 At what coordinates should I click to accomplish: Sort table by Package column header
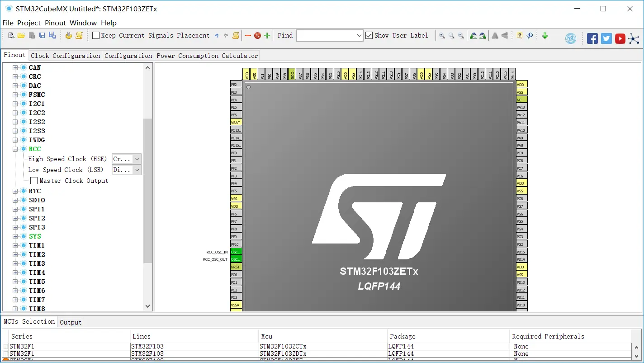[x=448, y=336]
